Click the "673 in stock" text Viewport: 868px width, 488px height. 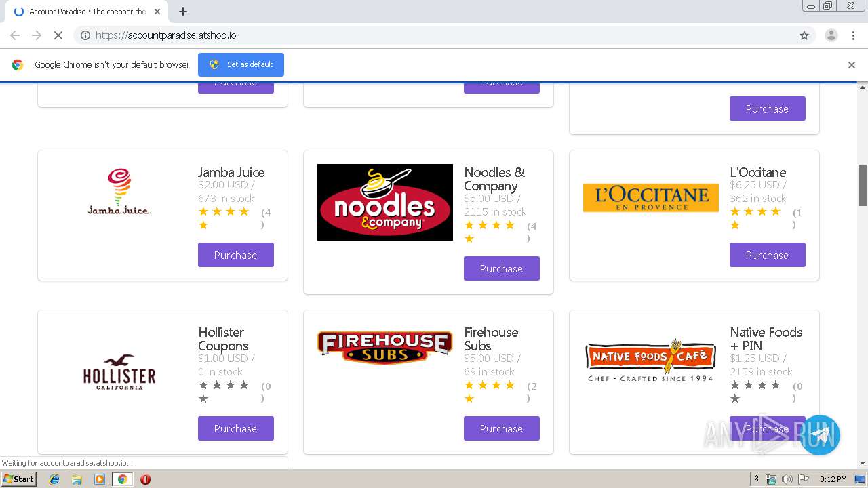[226, 198]
